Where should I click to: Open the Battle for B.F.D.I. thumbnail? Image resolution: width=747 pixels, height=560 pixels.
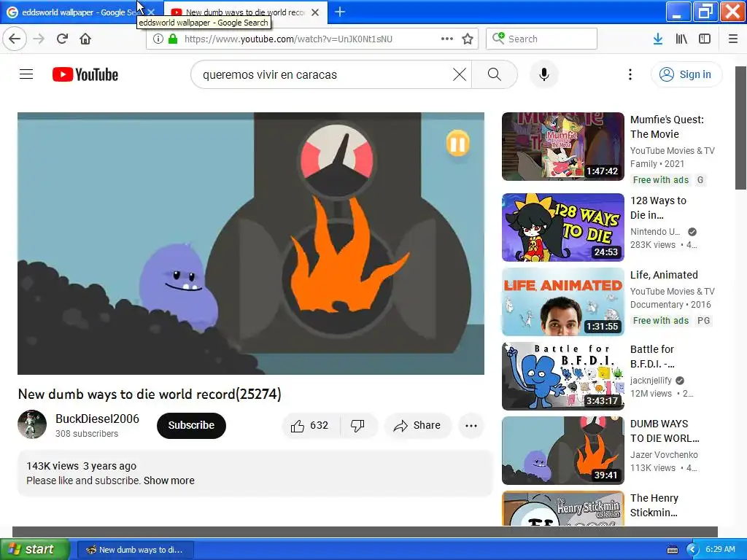point(562,376)
